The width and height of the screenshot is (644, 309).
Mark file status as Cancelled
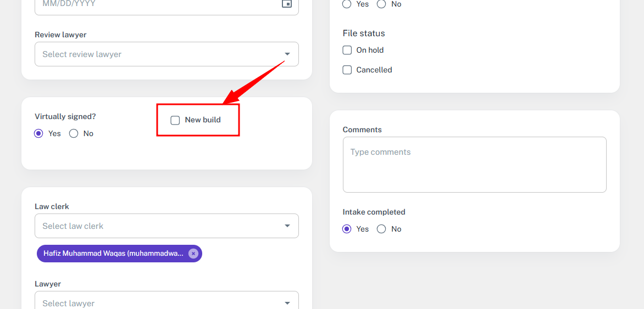(x=347, y=70)
